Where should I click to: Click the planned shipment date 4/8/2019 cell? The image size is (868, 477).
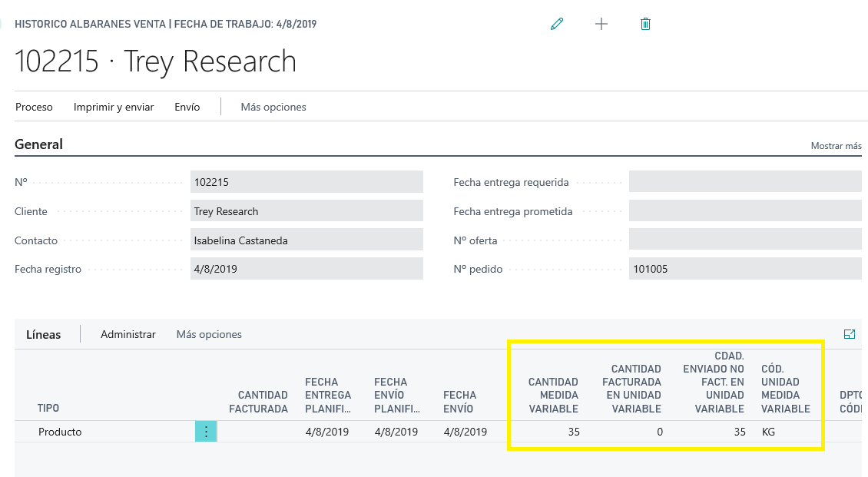pos(396,432)
